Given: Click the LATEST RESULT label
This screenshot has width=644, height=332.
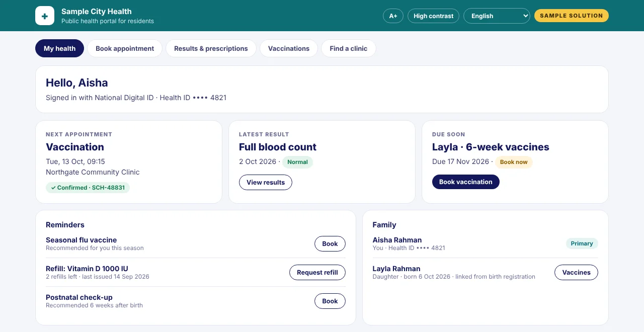Looking at the screenshot, I should click(x=264, y=134).
